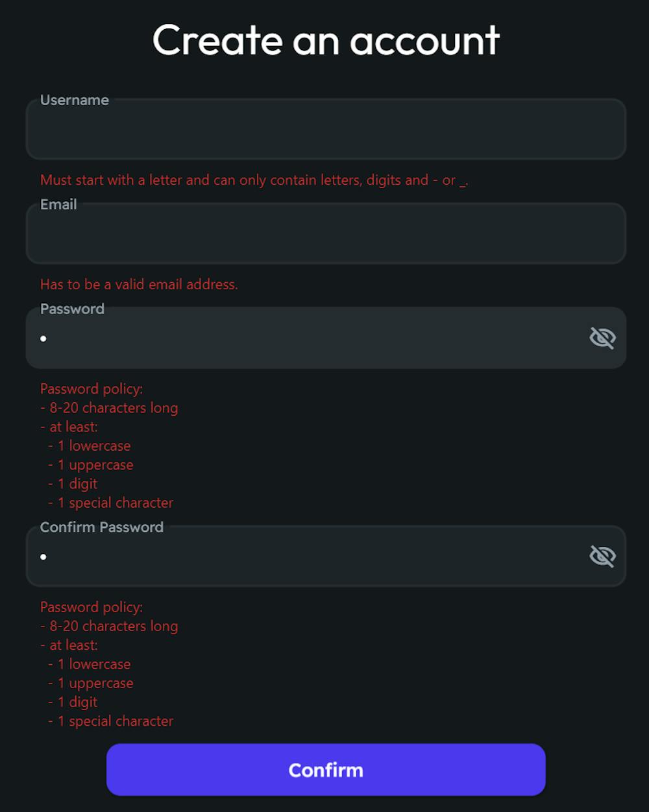Show the Password field's hidden text
This screenshot has height=812, width=649.
pyautogui.click(x=602, y=338)
